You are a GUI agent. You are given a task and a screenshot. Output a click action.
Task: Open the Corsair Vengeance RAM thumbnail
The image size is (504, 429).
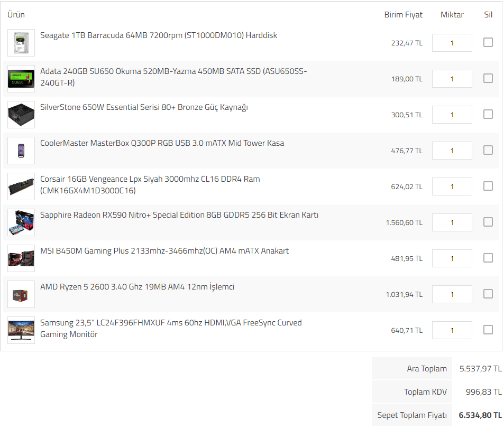21,186
